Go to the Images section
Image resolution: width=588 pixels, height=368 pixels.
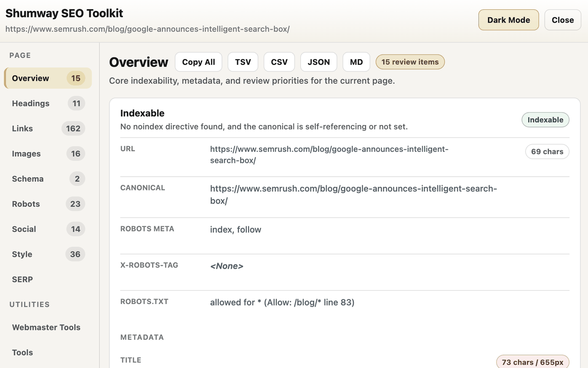pyautogui.click(x=48, y=154)
